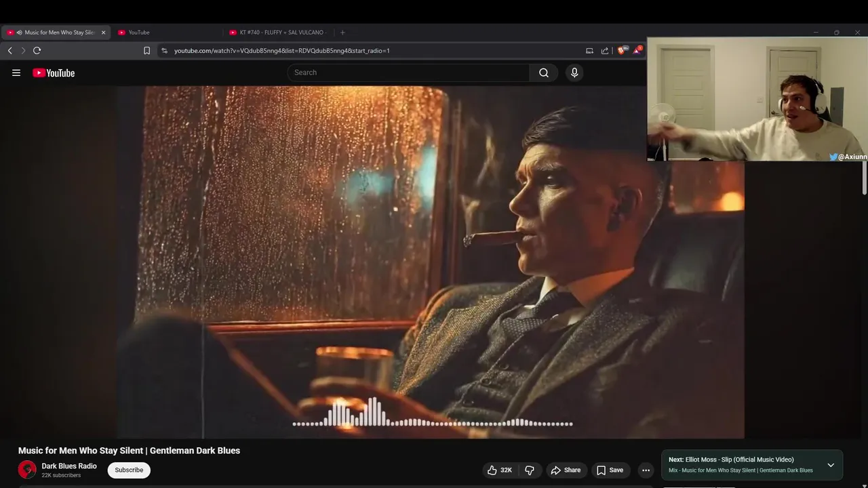
Task: Open Brave Rewards triangle icon
Action: click(x=637, y=50)
